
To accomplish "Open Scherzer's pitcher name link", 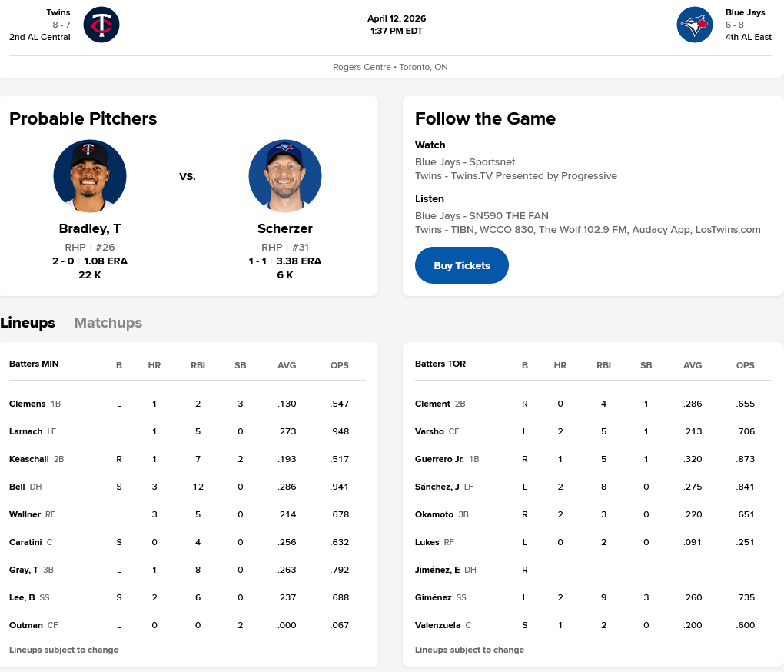I will 285,228.
